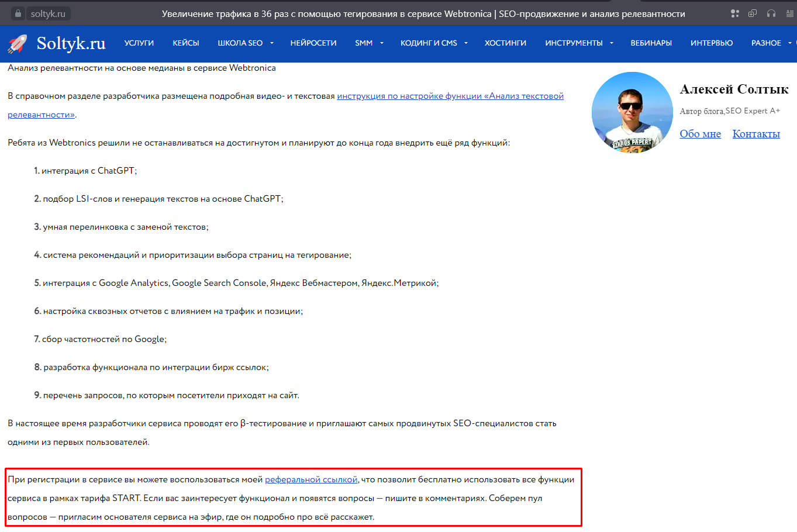Open the УСЛУГИ menu item
Screen dimensions: 797x532
click(139, 43)
